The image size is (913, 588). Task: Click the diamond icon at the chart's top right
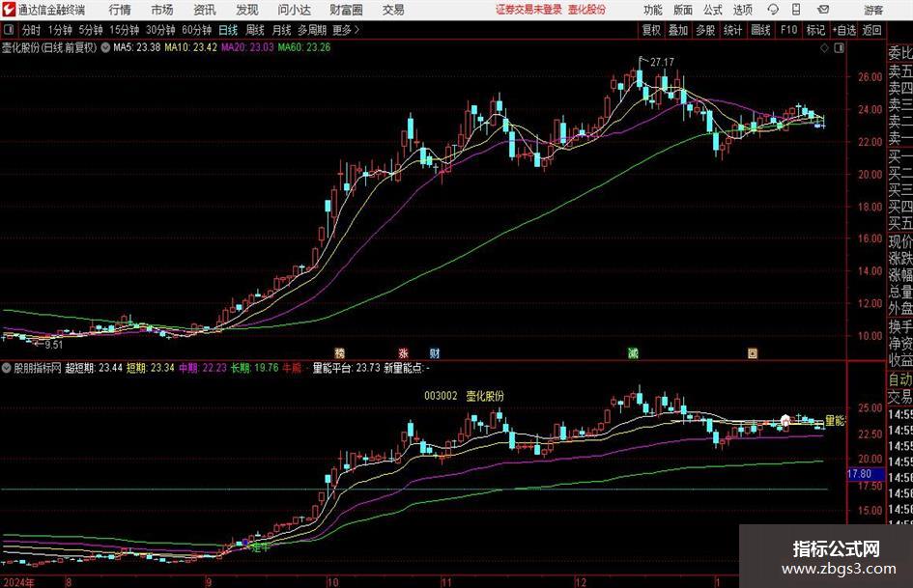pyautogui.click(x=824, y=48)
